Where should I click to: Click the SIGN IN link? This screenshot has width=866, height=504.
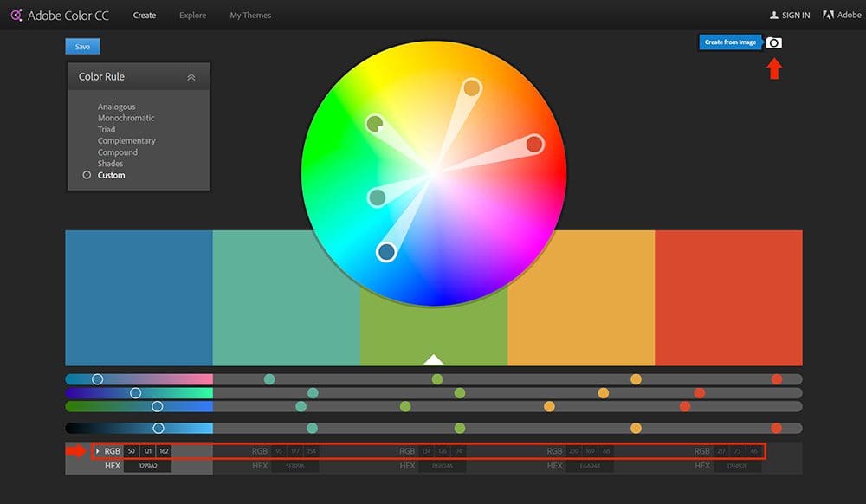(x=796, y=16)
